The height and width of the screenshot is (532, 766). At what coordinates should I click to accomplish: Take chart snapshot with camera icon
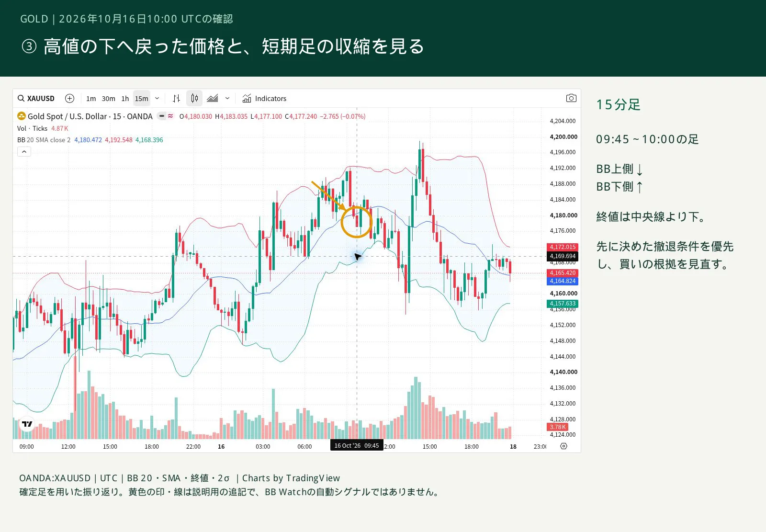(571, 98)
